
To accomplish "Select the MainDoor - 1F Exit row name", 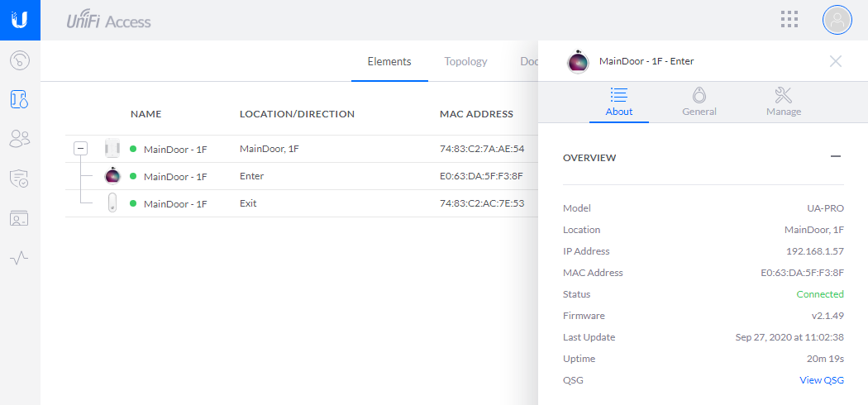I will point(175,203).
